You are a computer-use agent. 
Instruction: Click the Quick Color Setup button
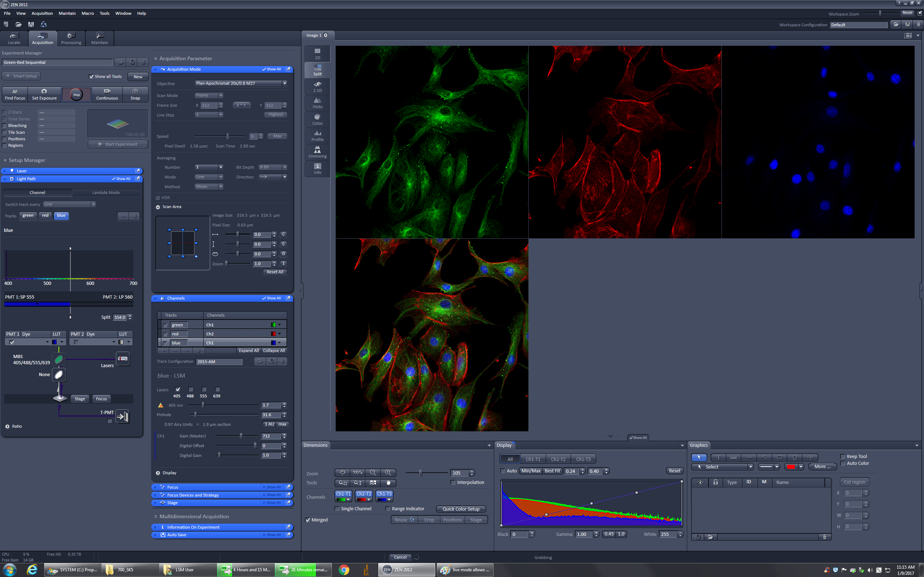tap(461, 509)
